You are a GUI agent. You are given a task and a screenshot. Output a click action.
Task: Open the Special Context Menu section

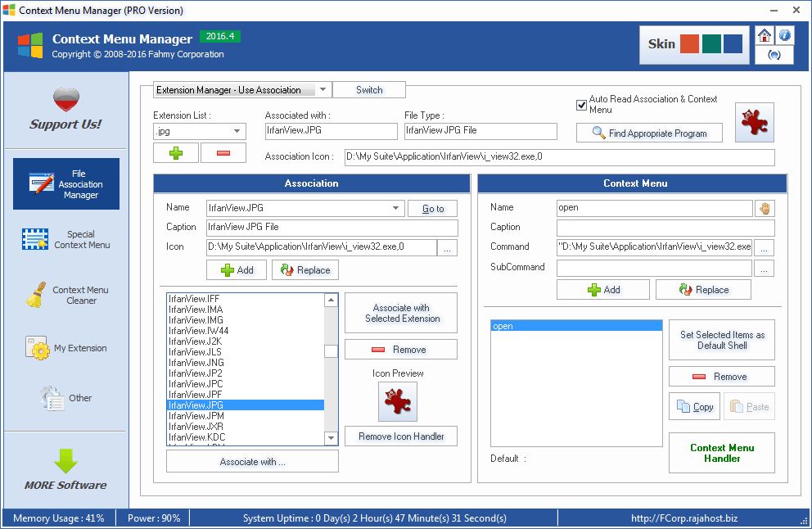(65, 238)
